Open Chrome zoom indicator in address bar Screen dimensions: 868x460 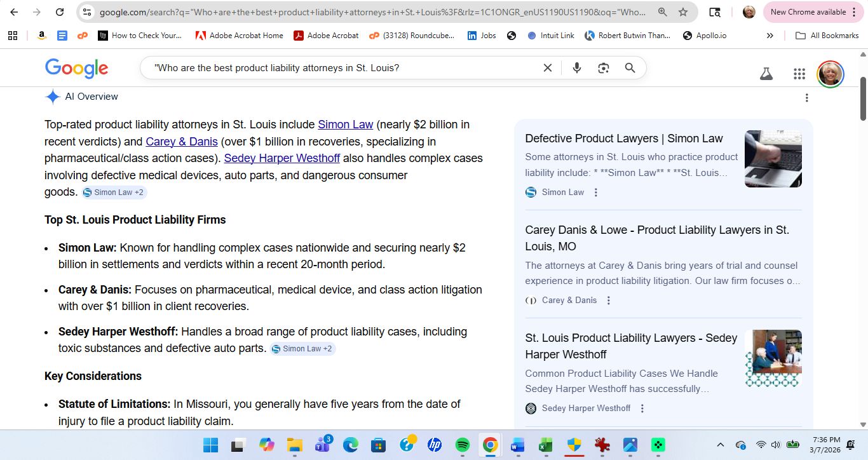point(663,12)
